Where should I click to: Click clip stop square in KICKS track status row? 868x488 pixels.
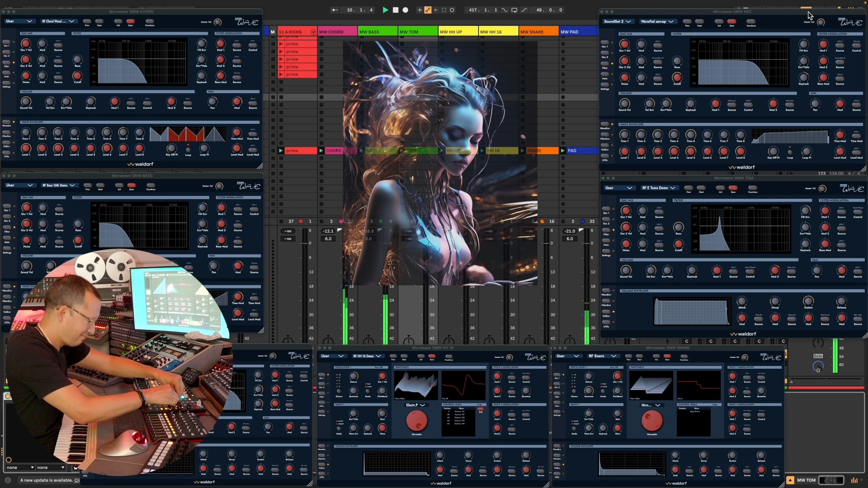point(281,221)
